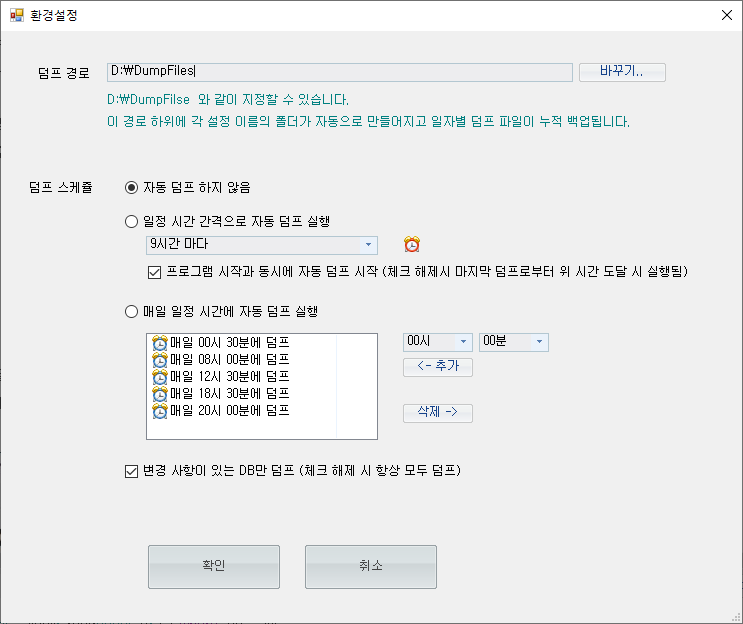
Task: Open the '9시간 마다' interval dropdown
Action: pyautogui.click(x=262, y=245)
